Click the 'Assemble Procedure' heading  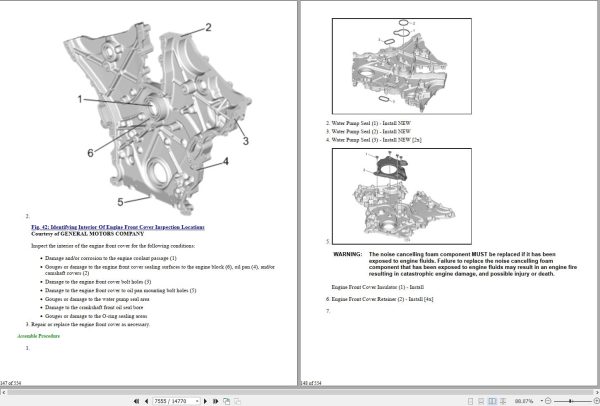[x=39, y=336]
